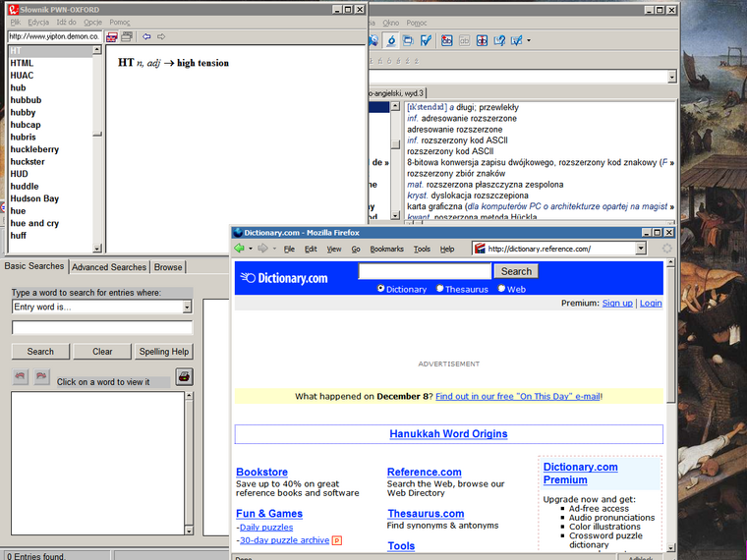
Task: Select the Web radio button
Action: 501,288
